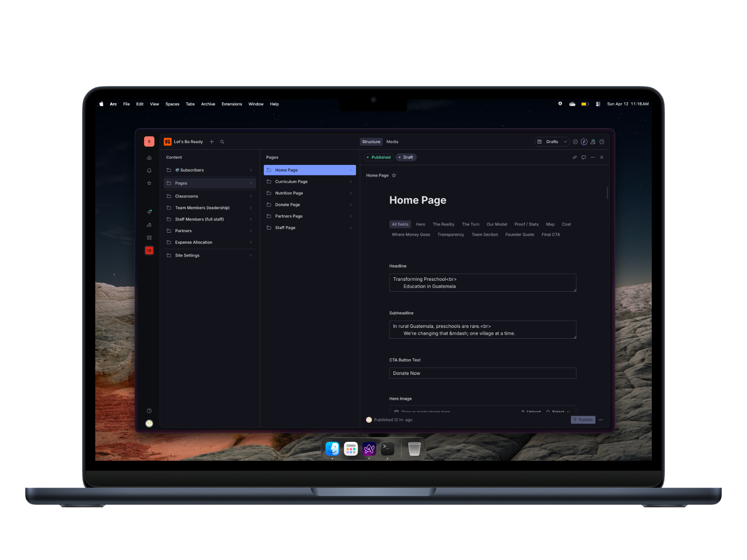Open Curriculum Page in the Pages list
The height and width of the screenshot is (560, 747).
(x=291, y=182)
